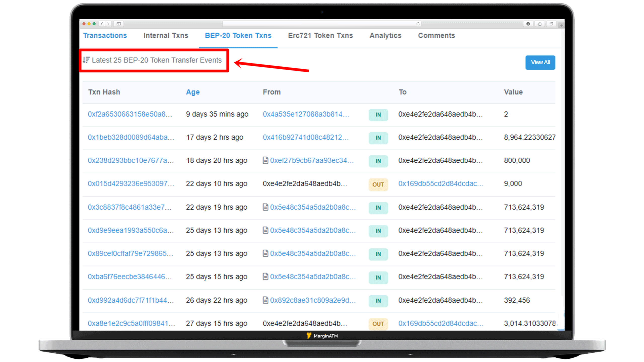Open the browser downloads icon
This screenshot has width=644, height=362.
coord(528,24)
